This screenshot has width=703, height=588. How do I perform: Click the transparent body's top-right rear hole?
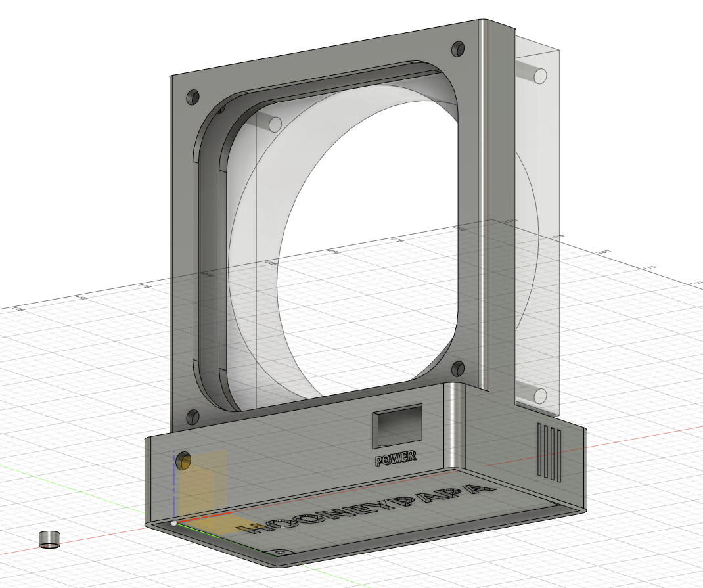pos(540,76)
